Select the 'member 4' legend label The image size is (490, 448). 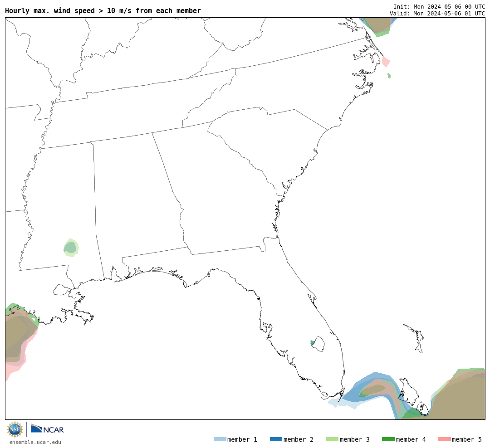point(411,439)
